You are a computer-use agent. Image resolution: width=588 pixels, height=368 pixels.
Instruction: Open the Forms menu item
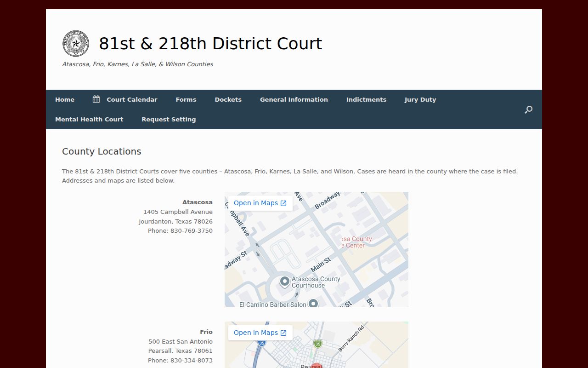coord(186,99)
